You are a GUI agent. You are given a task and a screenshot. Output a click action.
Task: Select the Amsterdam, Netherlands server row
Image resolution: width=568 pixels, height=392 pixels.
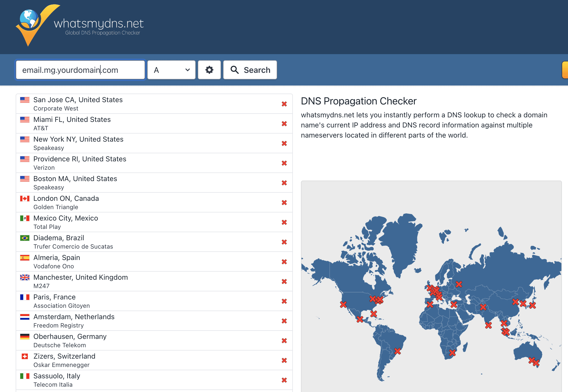tap(154, 321)
